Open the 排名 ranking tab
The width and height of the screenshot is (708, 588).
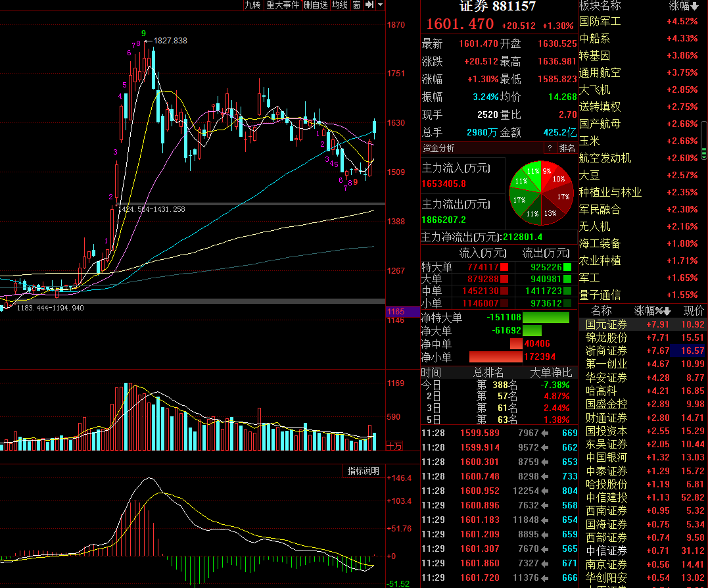(x=567, y=148)
